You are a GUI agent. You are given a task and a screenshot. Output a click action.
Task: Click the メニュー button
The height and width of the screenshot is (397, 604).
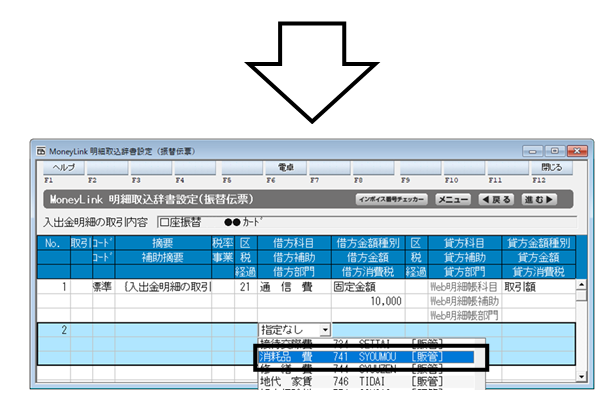453,199
